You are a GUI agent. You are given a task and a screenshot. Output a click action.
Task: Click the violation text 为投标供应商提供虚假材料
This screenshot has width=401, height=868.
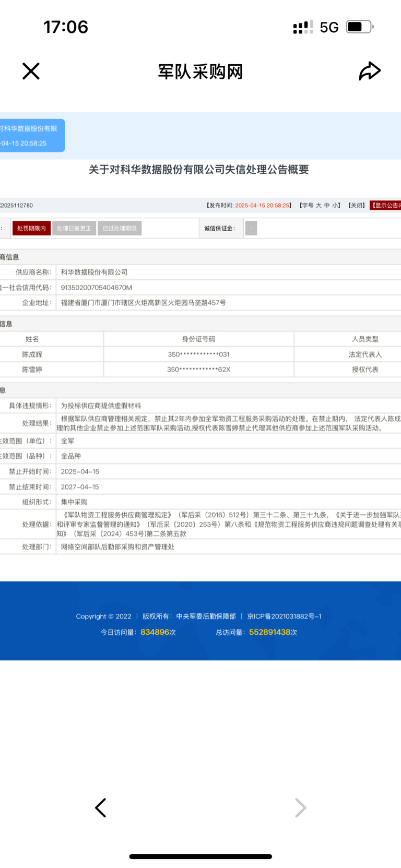pyautogui.click(x=101, y=406)
